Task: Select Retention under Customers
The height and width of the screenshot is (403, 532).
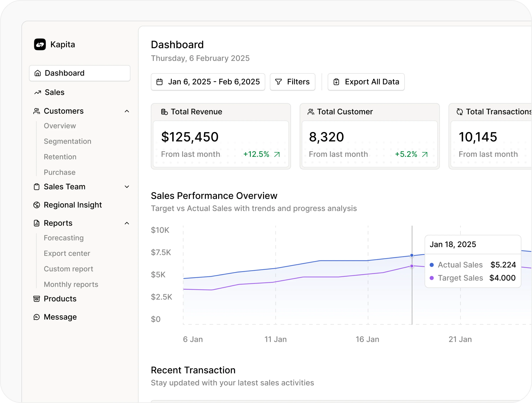Action: point(60,157)
